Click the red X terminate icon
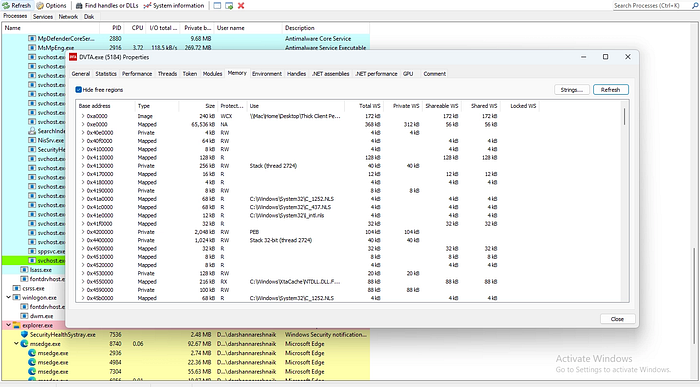The image size is (700, 387). coord(241,6)
